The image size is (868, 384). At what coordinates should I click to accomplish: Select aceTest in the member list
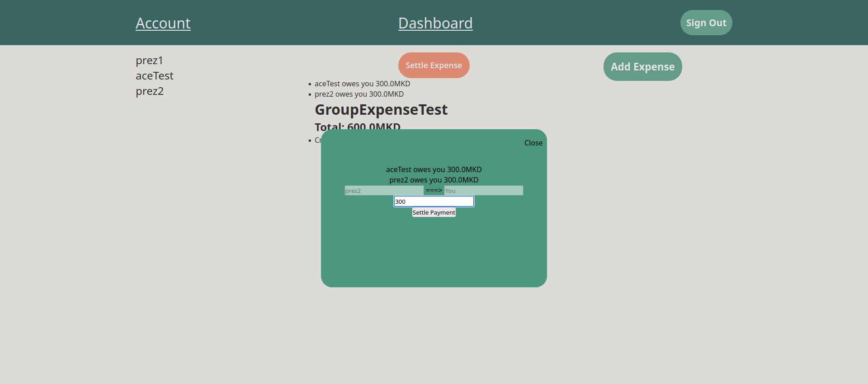pyautogui.click(x=154, y=76)
